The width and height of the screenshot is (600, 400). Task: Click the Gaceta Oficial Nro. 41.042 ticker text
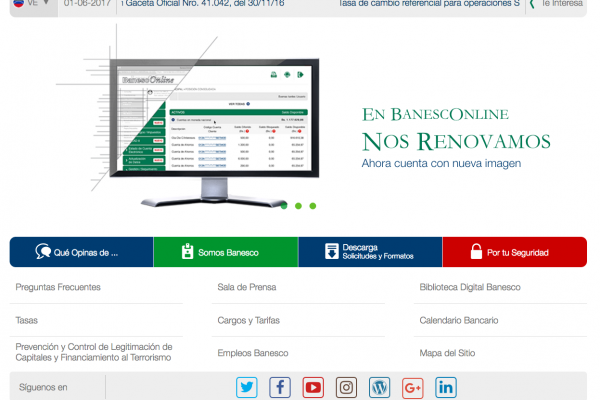205,3
